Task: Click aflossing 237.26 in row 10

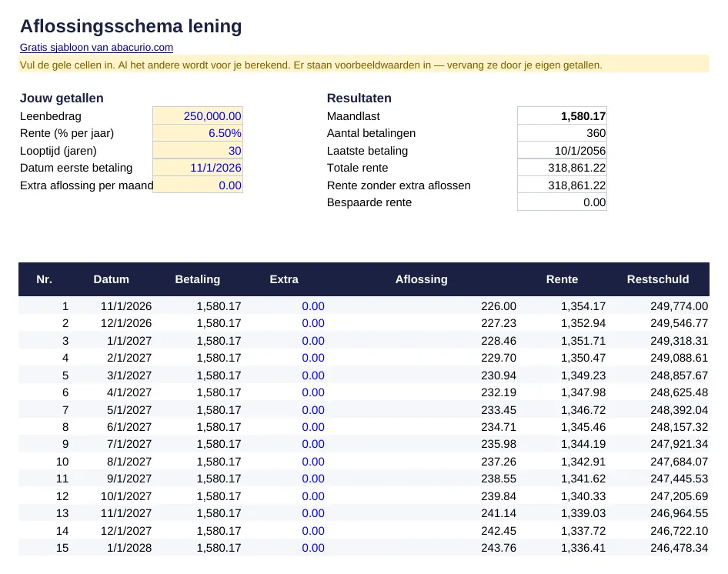Action: (499, 462)
